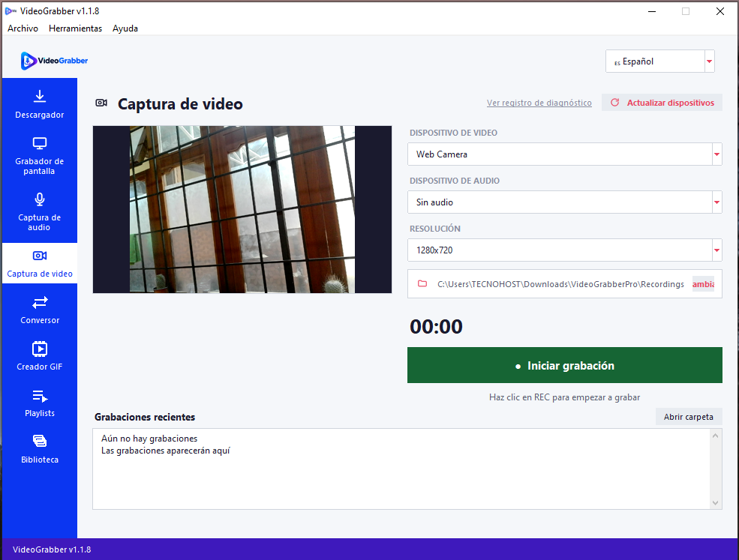Open the Playlists list icon
739x560 pixels.
click(x=40, y=396)
